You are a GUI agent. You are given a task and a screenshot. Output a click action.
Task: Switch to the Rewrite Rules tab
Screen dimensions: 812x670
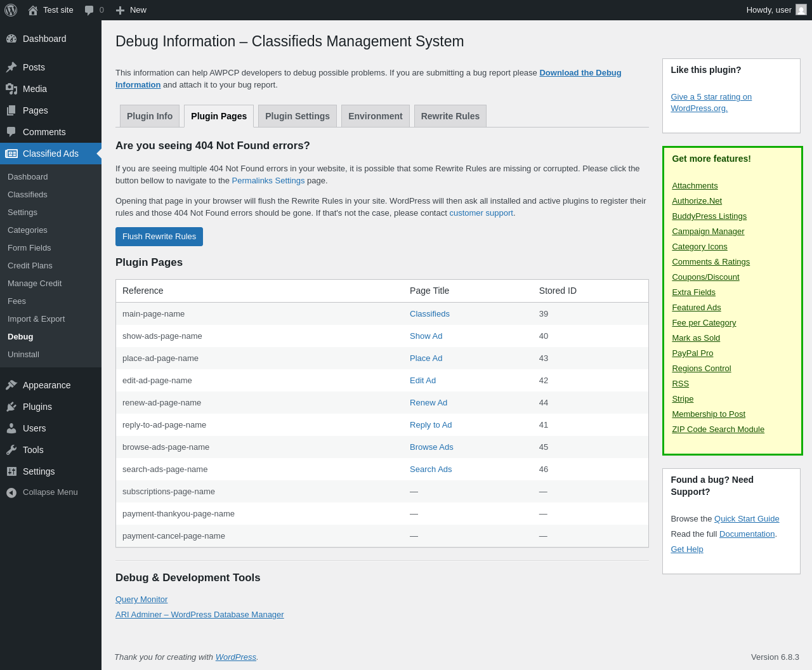[450, 116]
